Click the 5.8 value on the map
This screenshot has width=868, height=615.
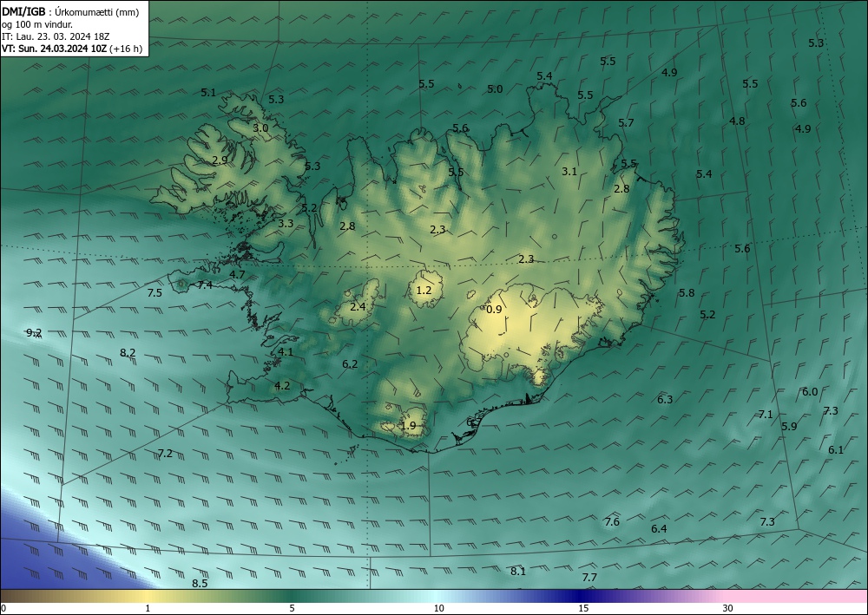[687, 292]
